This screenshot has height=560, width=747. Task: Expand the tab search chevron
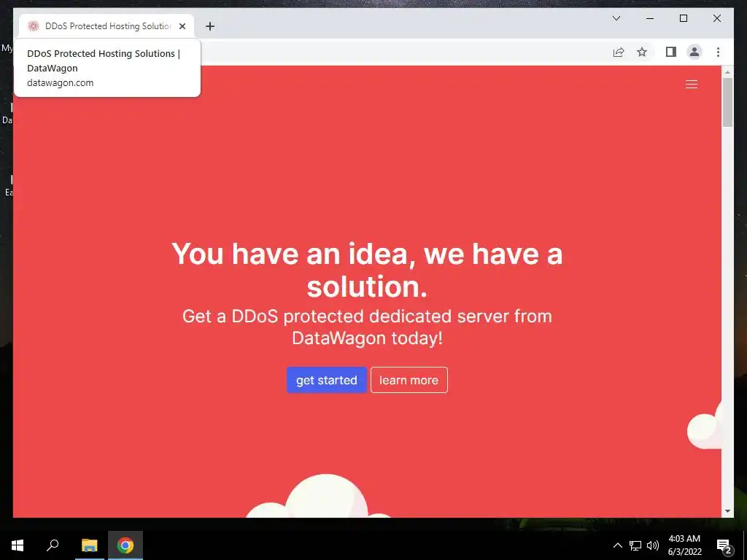coord(616,18)
